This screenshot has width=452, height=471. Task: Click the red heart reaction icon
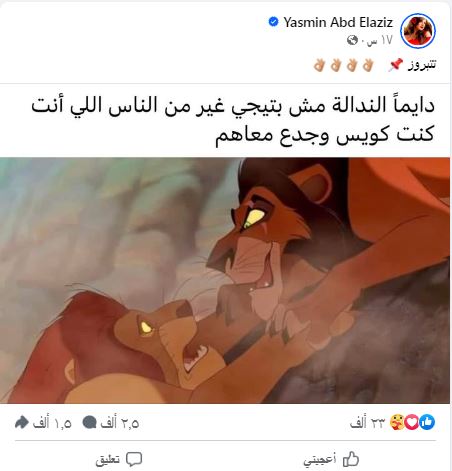point(412,422)
